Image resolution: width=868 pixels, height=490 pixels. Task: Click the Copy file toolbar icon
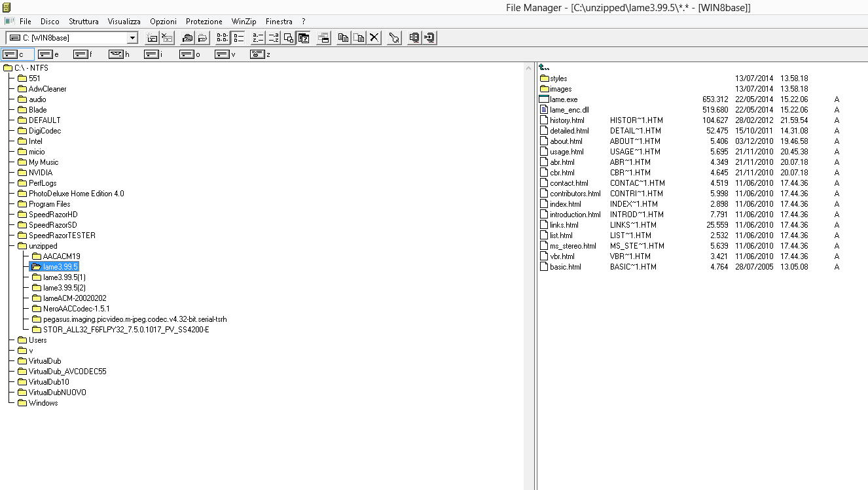click(x=343, y=38)
